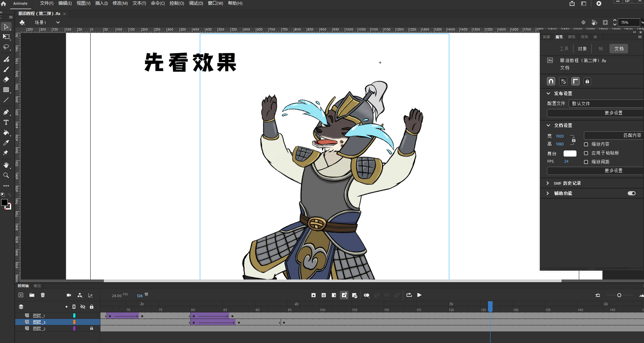The image size is (644, 343).
Task: Open the zoom percentage dropdown arrow
Action: coord(642,22)
